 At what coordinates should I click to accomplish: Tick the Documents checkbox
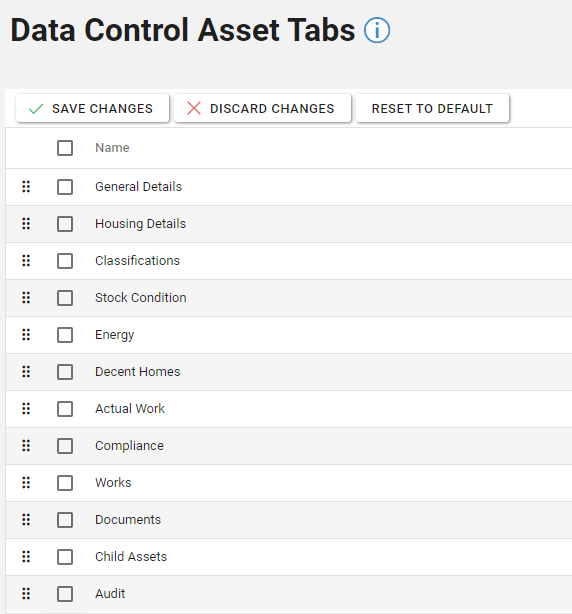click(65, 520)
